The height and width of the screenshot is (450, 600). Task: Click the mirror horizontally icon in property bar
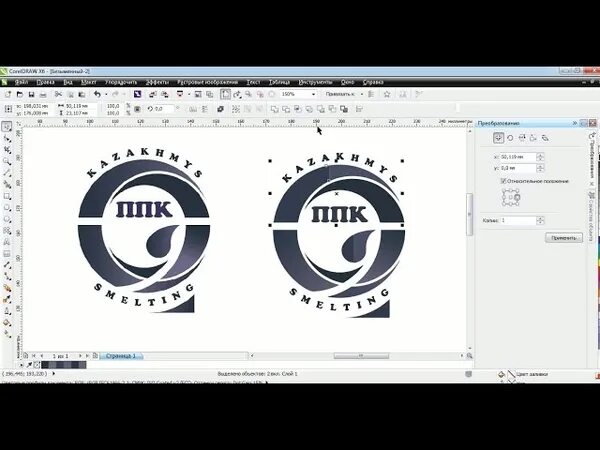pos(193,109)
